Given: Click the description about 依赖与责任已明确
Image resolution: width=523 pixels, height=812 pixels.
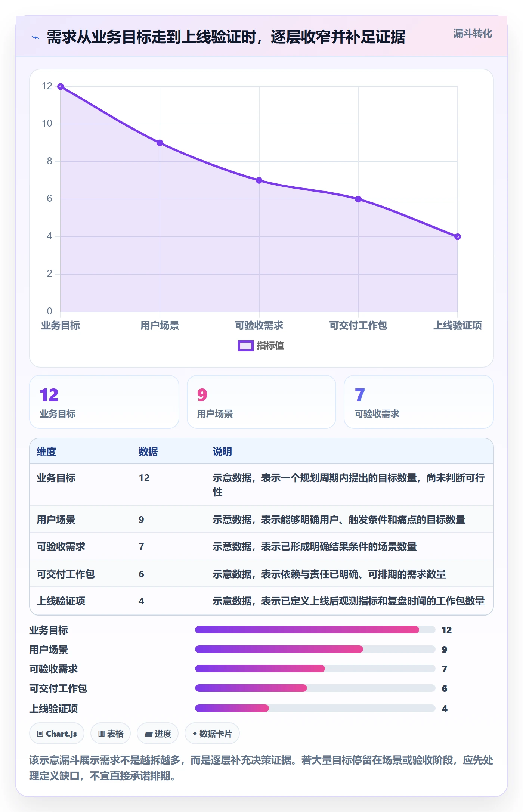Looking at the screenshot, I should pos(329,574).
